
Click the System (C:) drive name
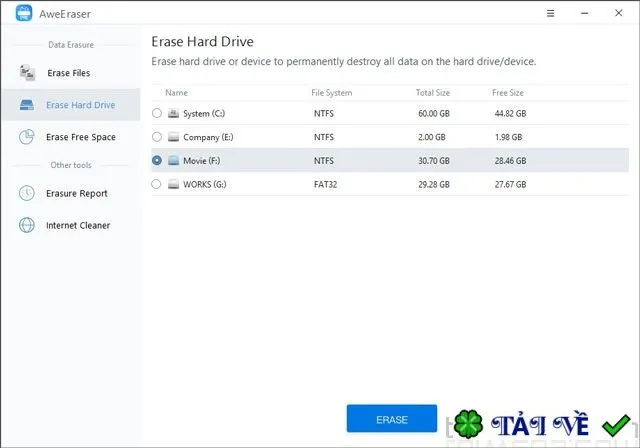point(204,113)
